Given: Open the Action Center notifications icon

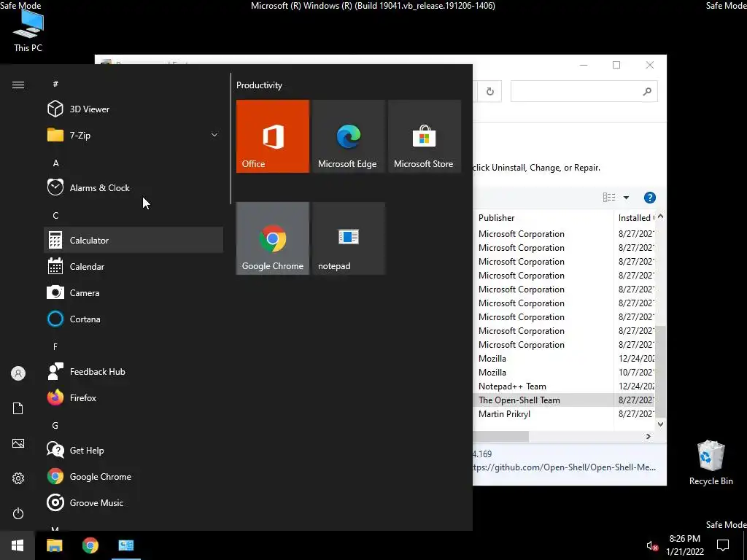Looking at the screenshot, I should (723, 545).
